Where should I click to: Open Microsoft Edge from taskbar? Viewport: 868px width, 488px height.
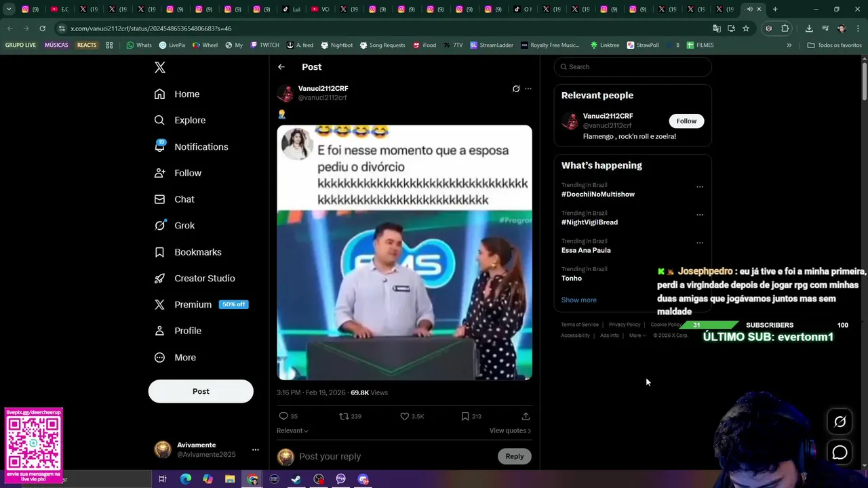tap(186, 479)
